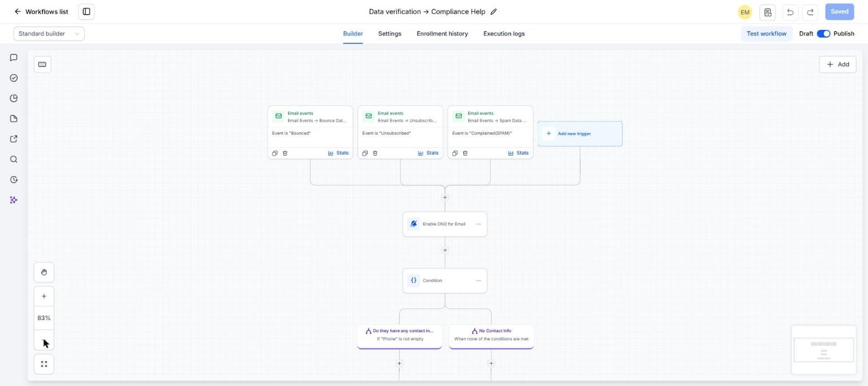The image size is (868, 386).
Task: Select the No Contact Info branch
Action: pos(491,336)
